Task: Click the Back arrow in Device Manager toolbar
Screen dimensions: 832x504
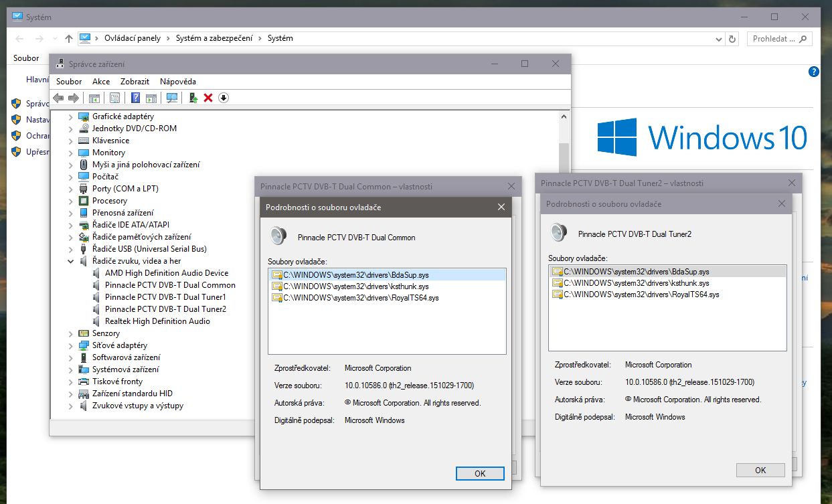Action: (58, 98)
